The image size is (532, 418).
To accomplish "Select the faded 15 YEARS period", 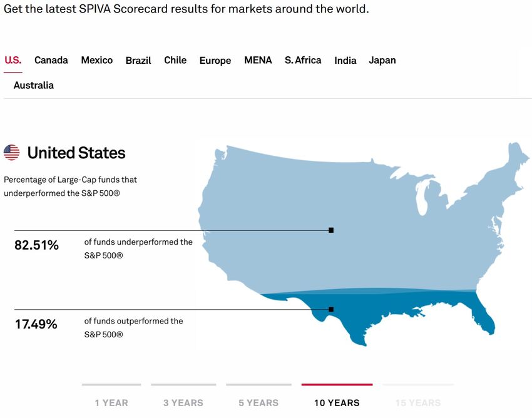I will coord(418,403).
